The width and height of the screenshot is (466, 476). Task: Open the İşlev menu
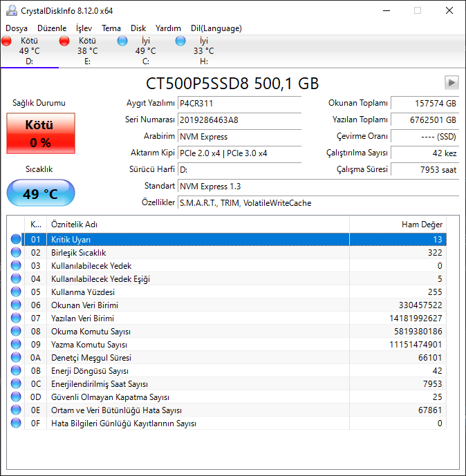click(84, 28)
